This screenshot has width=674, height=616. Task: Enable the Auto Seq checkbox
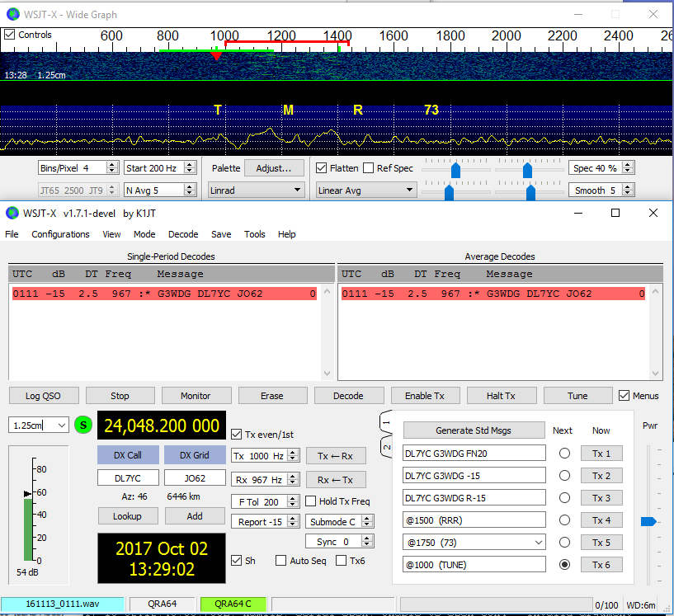(x=280, y=561)
